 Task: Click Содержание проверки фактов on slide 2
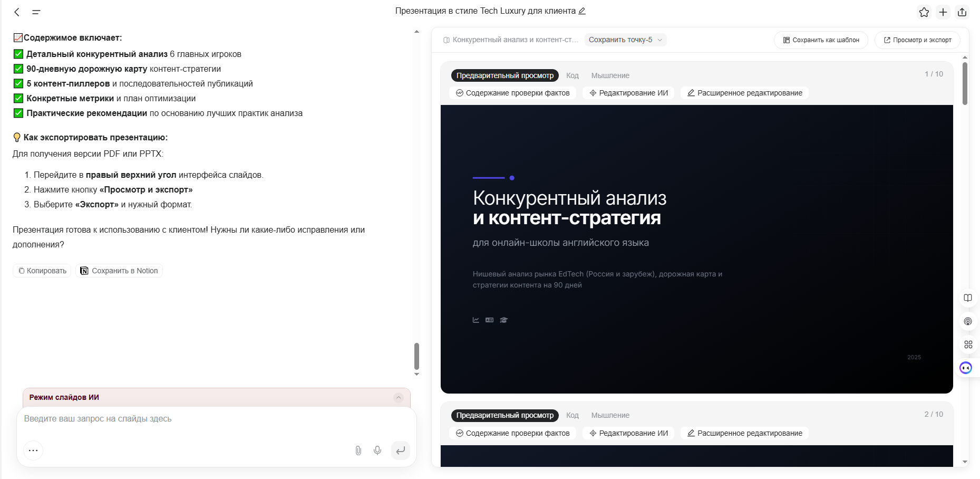click(512, 433)
